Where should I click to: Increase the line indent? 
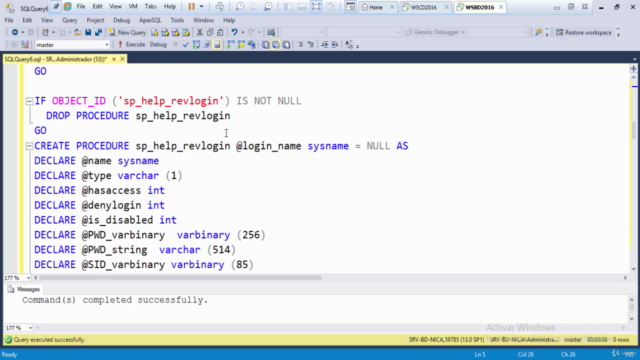[x=335, y=45]
